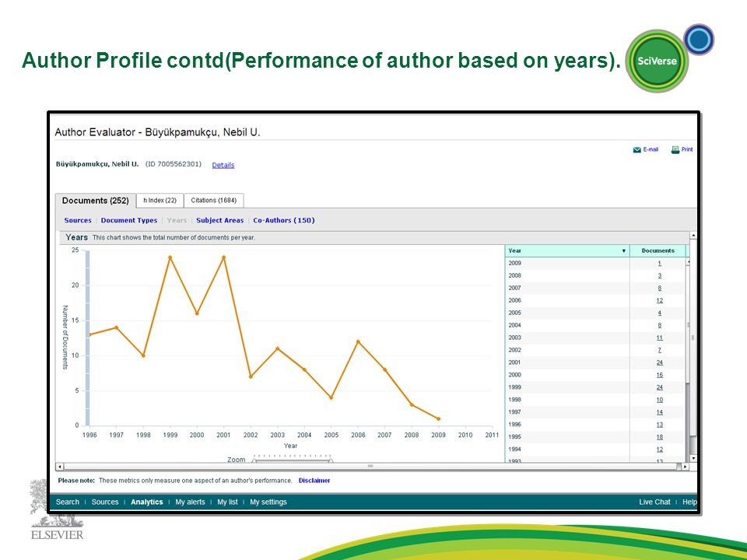Click year 2002 in the table
Image resolution: width=747 pixels, height=560 pixels.
[514, 350]
